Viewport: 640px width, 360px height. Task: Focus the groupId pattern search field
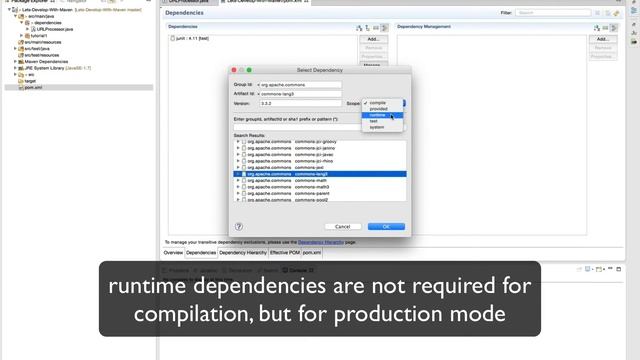[297, 127]
